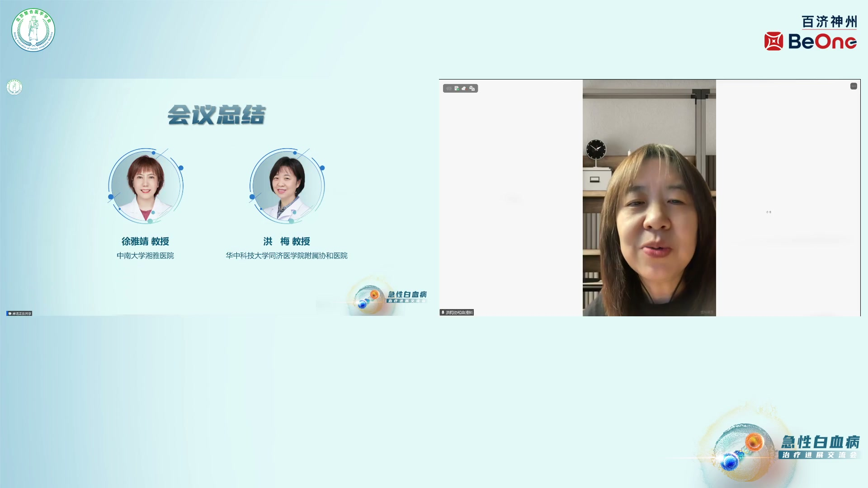Click the 百济神州 company name text
868x488 pixels.
pos(829,22)
